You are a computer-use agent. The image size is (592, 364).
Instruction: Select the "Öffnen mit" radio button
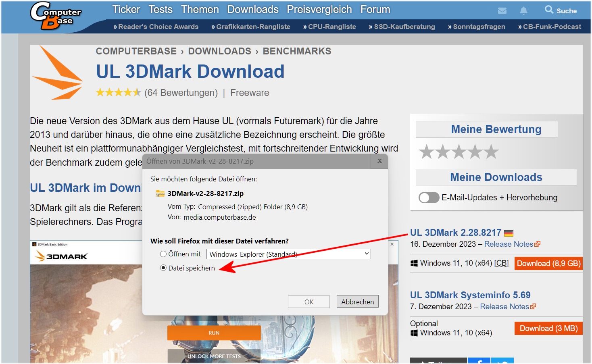click(x=163, y=254)
